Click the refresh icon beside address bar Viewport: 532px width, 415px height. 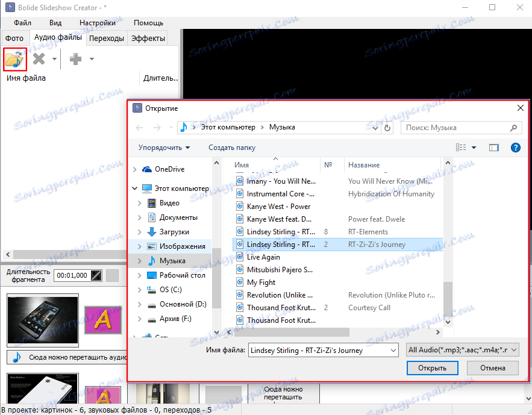(x=387, y=127)
